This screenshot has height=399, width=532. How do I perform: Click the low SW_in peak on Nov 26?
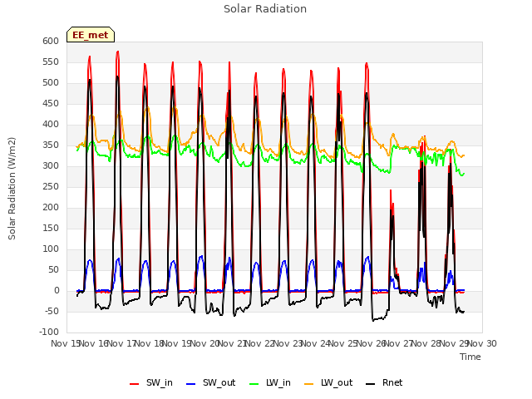tap(391, 190)
